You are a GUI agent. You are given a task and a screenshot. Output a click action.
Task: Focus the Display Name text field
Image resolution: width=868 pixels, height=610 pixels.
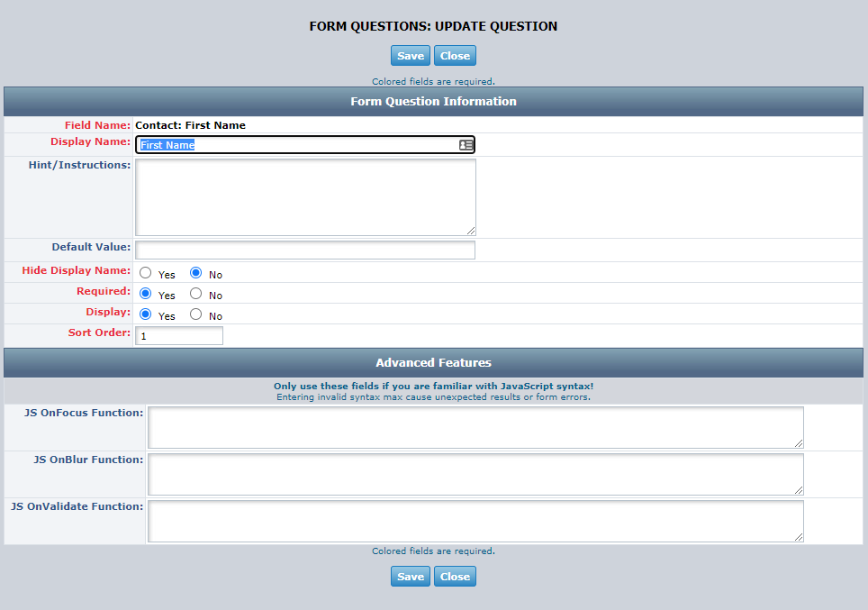tap(305, 145)
